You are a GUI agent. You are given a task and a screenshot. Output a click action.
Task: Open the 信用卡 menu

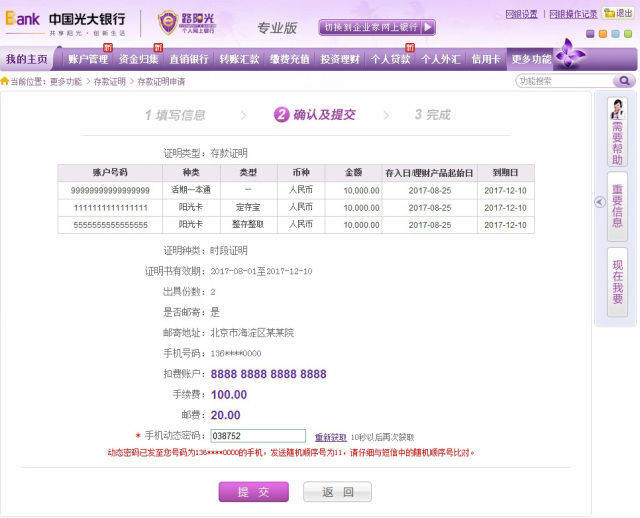point(486,59)
